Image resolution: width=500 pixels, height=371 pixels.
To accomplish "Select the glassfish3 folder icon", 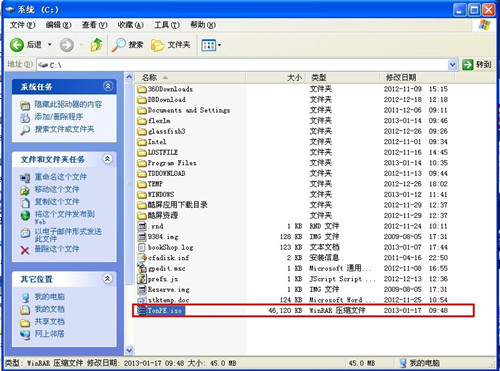I will click(x=142, y=131).
